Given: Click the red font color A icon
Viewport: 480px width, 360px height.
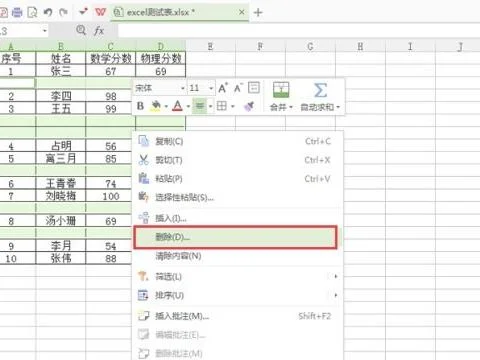Looking at the screenshot, I should click(178, 106).
